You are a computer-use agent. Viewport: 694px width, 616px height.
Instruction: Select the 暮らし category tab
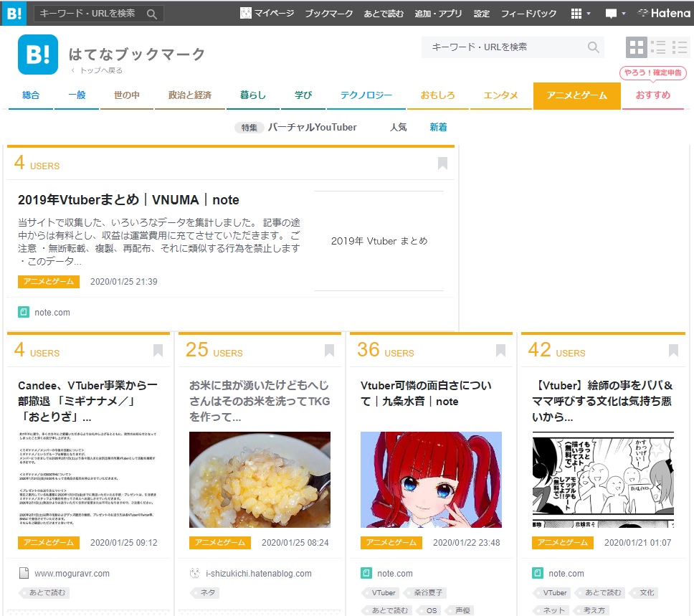tap(253, 95)
